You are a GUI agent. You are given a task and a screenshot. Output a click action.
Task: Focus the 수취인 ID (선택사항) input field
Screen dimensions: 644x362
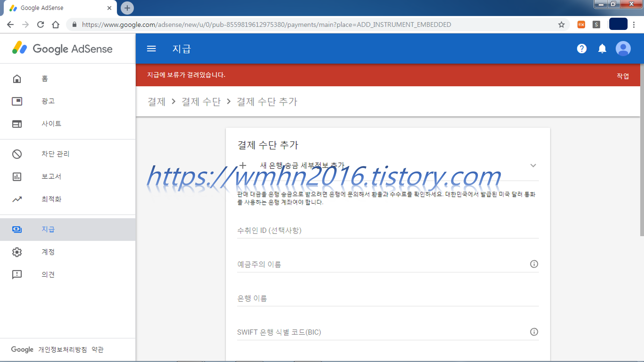(x=388, y=230)
